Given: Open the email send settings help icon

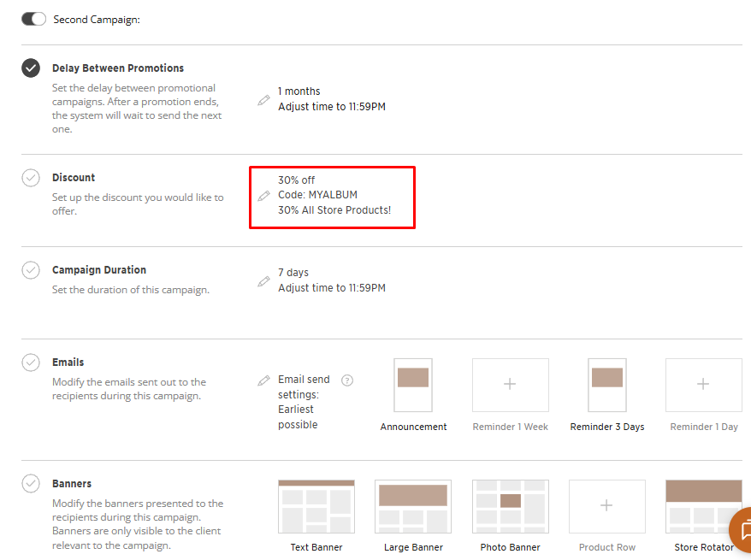Looking at the screenshot, I should coord(347,380).
